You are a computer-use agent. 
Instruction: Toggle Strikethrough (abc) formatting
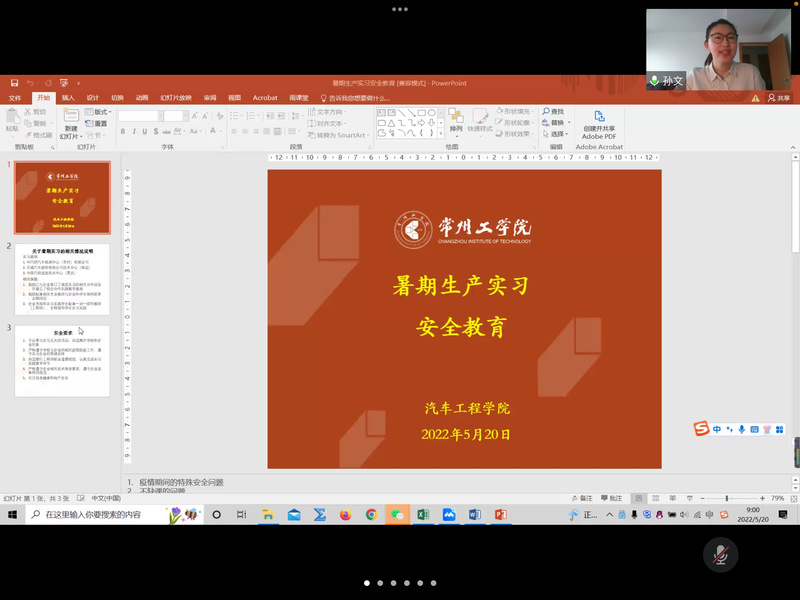(166, 132)
